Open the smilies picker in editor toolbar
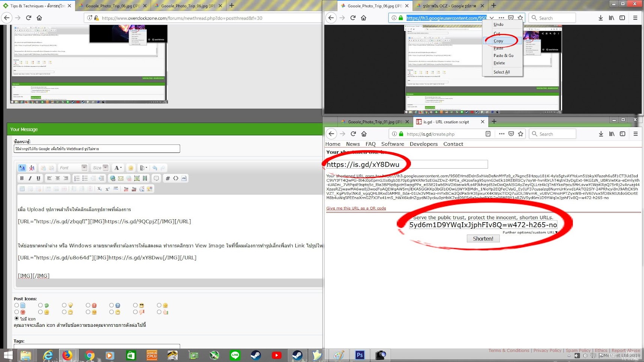The width and height of the screenshot is (644, 362). [130, 168]
